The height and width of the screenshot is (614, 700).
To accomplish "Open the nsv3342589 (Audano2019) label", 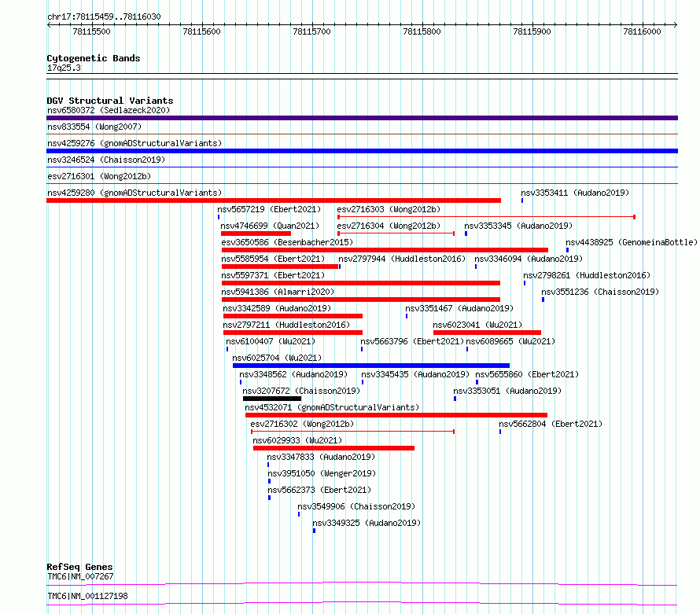I will (277, 308).
